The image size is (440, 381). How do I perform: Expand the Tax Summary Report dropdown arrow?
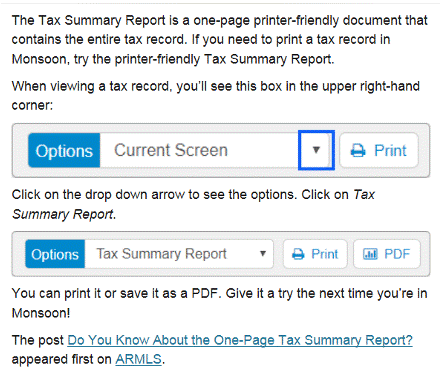coord(263,254)
